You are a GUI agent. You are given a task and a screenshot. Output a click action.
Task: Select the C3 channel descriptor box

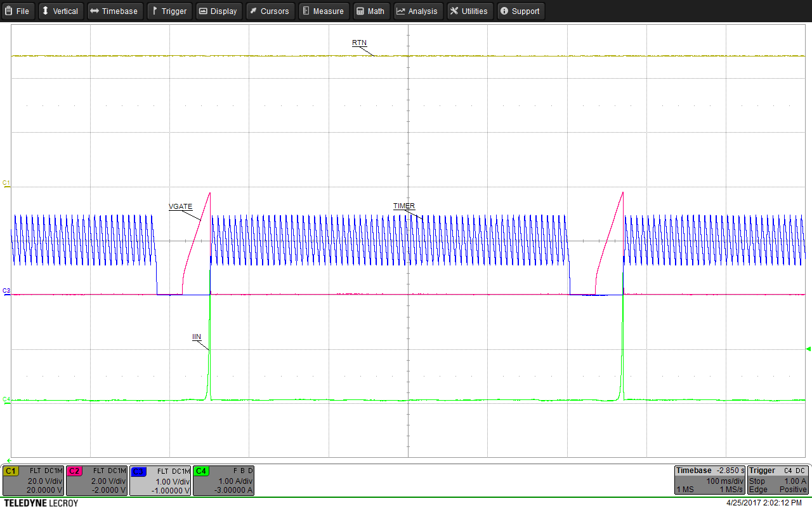pos(160,481)
